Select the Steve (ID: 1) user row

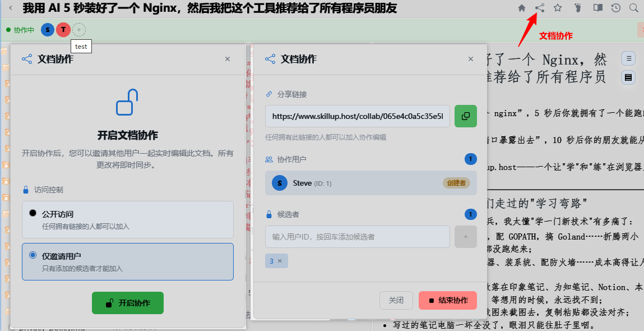[371, 183]
